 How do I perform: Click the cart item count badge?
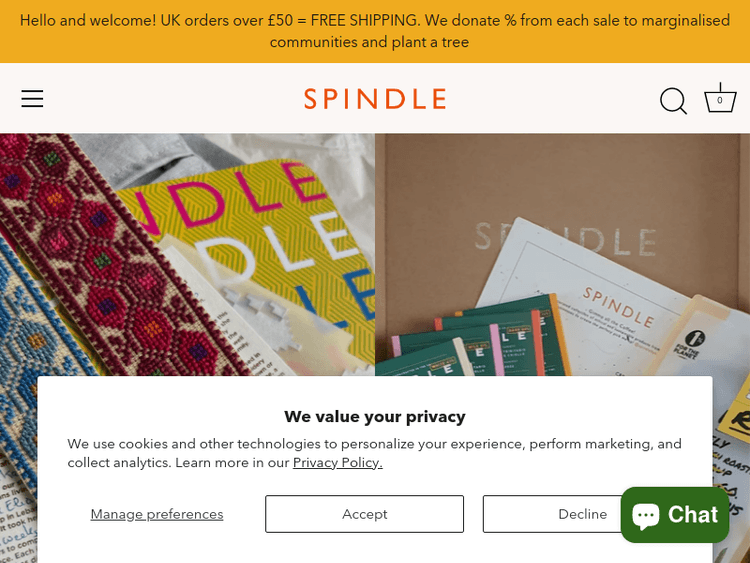(720, 101)
